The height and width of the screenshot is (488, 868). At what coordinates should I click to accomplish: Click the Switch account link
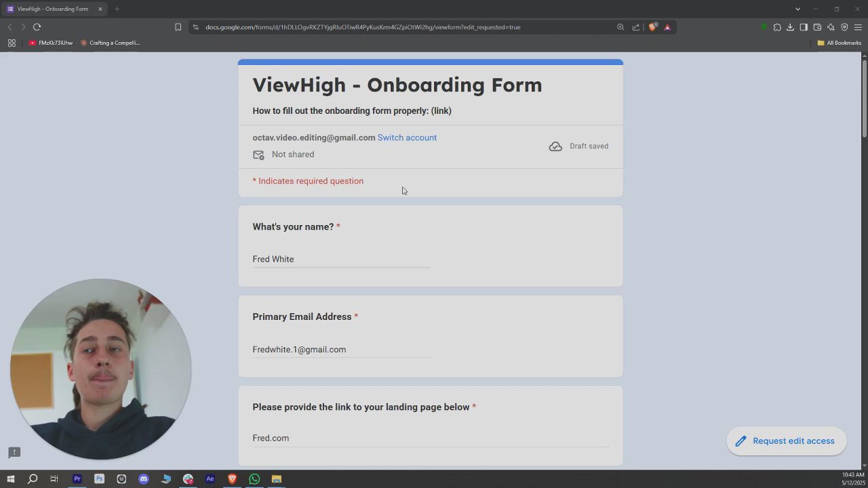point(407,138)
